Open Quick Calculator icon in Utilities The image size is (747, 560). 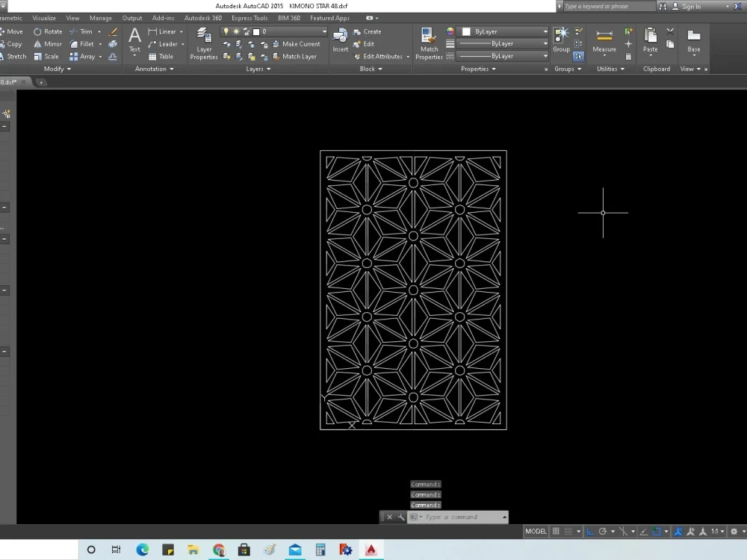click(628, 56)
